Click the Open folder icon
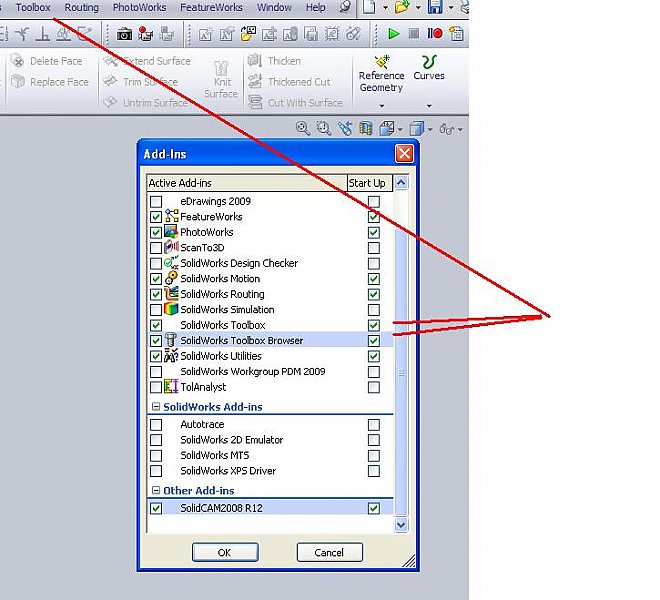The width and height of the screenshot is (660, 600). point(402,7)
